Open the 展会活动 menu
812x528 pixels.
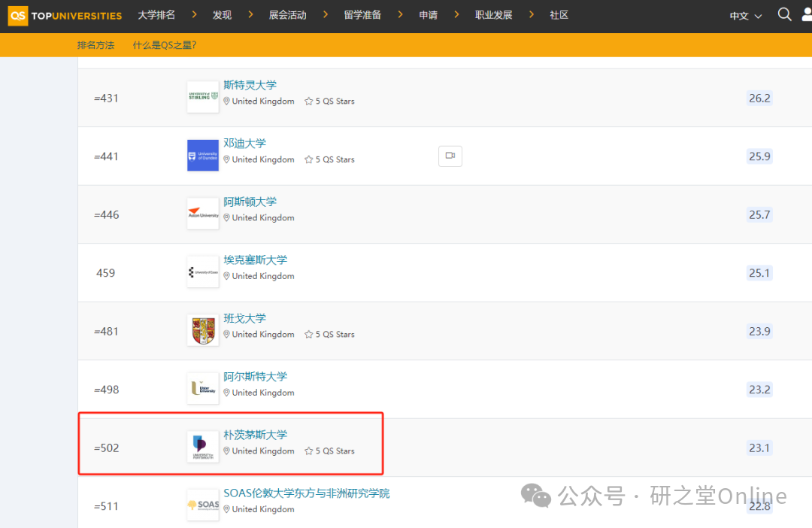pyautogui.click(x=287, y=15)
